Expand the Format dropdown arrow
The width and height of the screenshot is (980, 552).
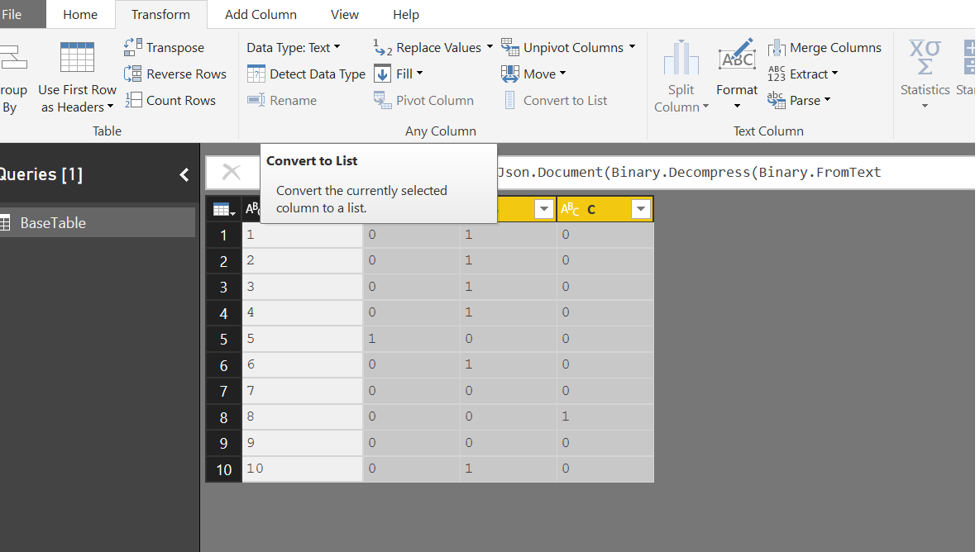737,106
